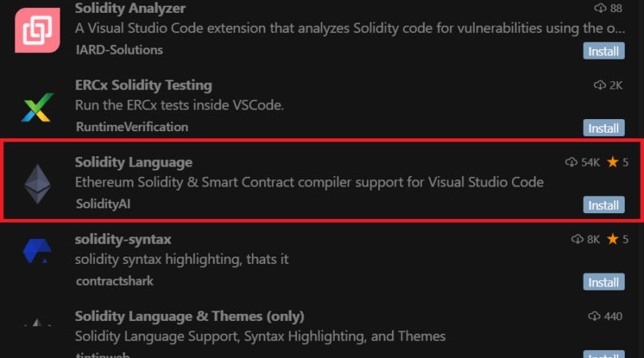The height and width of the screenshot is (358, 644).
Task: Click the star rating icon for solidity-syntax
Action: 613,239
